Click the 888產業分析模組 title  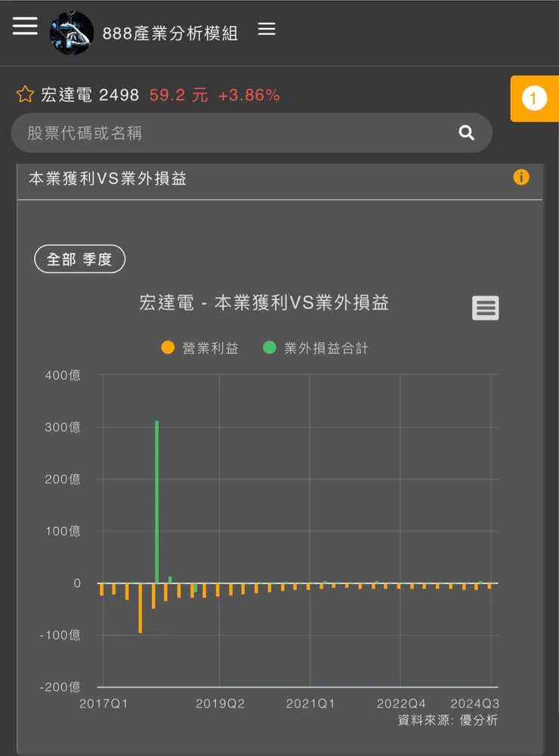tap(170, 33)
